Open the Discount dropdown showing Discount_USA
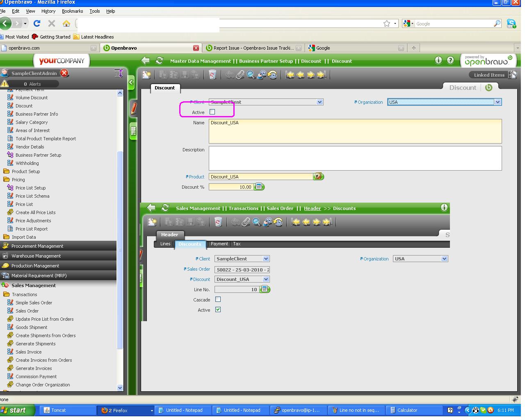Viewport: 525px width, 420px height. pos(266,279)
